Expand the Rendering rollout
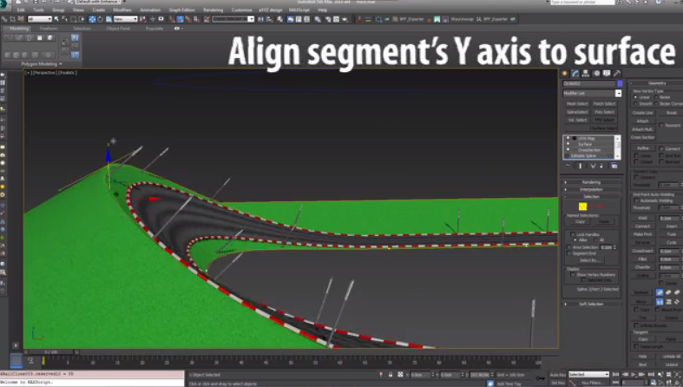Viewport: 683px width, 387px height. pos(591,182)
